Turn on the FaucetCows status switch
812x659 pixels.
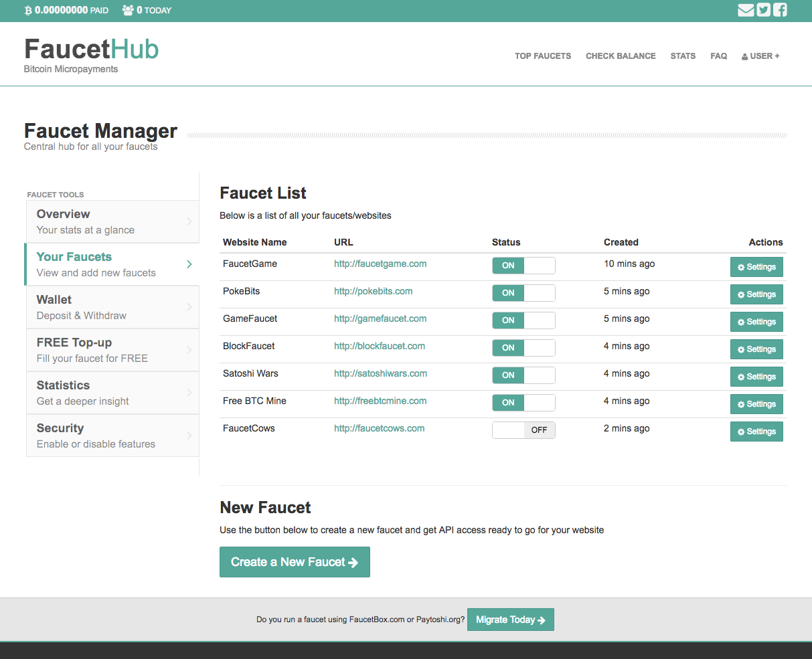(523, 430)
